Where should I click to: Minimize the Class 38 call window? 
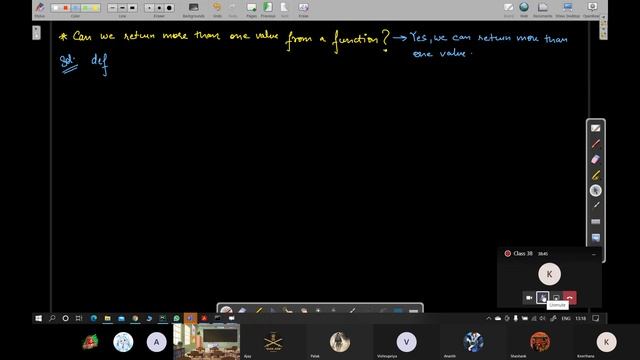click(x=594, y=254)
